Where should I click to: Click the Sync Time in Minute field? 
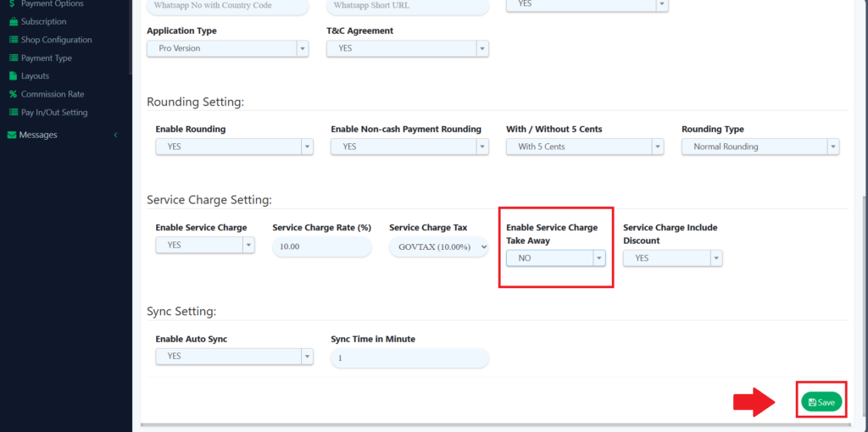click(409, 358)
